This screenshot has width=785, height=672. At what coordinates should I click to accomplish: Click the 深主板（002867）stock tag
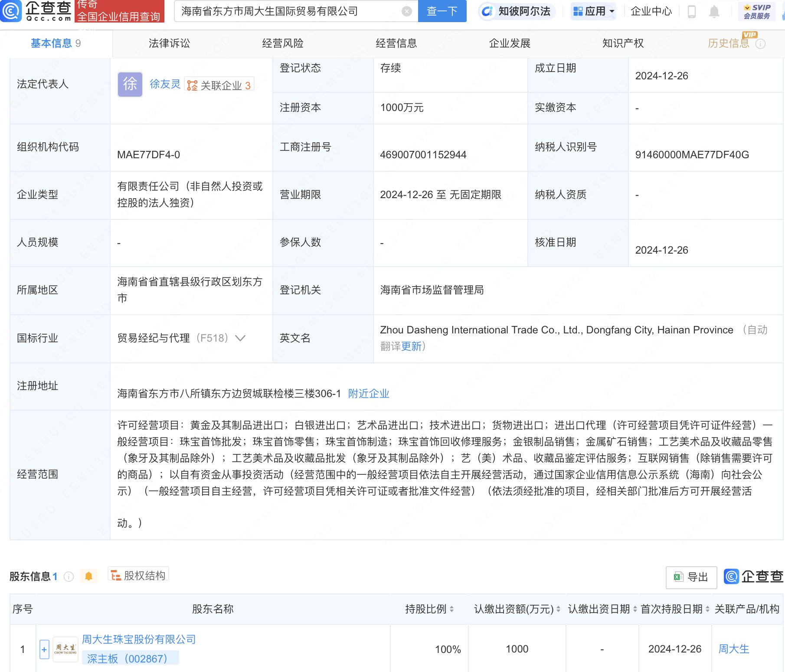click(131, 659)
